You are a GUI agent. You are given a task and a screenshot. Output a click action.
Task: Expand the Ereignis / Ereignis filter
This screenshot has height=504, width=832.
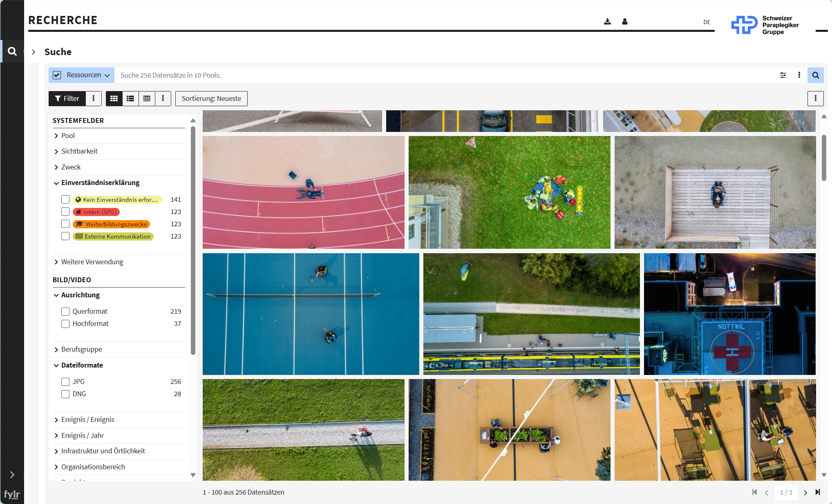point(119,419)
